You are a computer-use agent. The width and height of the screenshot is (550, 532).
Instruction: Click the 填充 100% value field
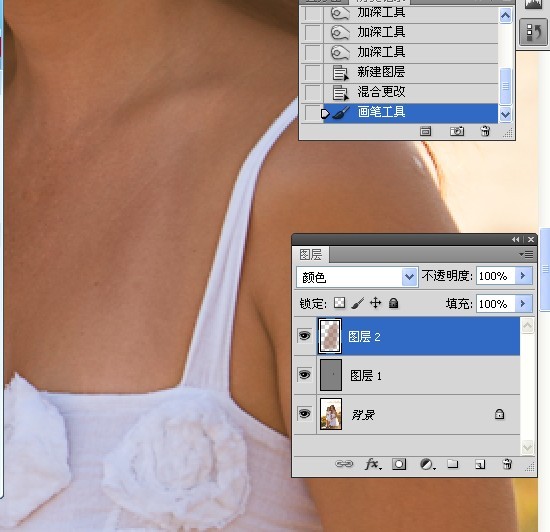[x=496, y=304]
